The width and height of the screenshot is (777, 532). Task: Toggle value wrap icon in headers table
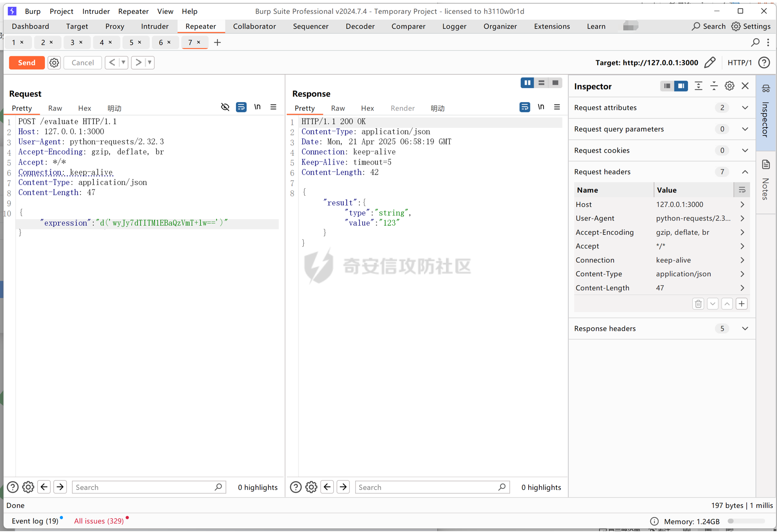pos(742,190)
